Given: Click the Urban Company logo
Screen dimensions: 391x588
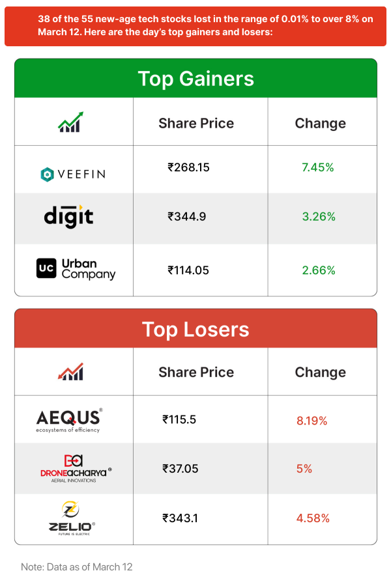Looking at the screenshot, I should pyautogui.click(x=76, y=269).
